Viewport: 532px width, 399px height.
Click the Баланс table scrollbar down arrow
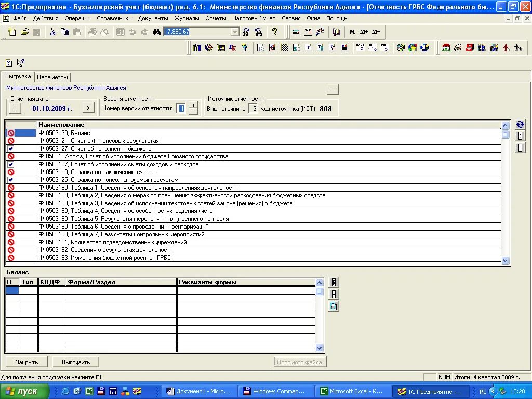tap(320, 348)
